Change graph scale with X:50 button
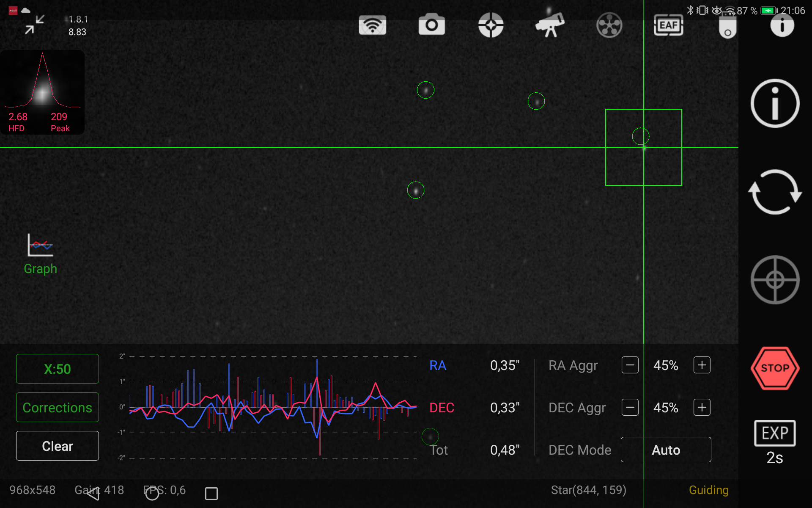The image size is (812, 508). point(58,369)
